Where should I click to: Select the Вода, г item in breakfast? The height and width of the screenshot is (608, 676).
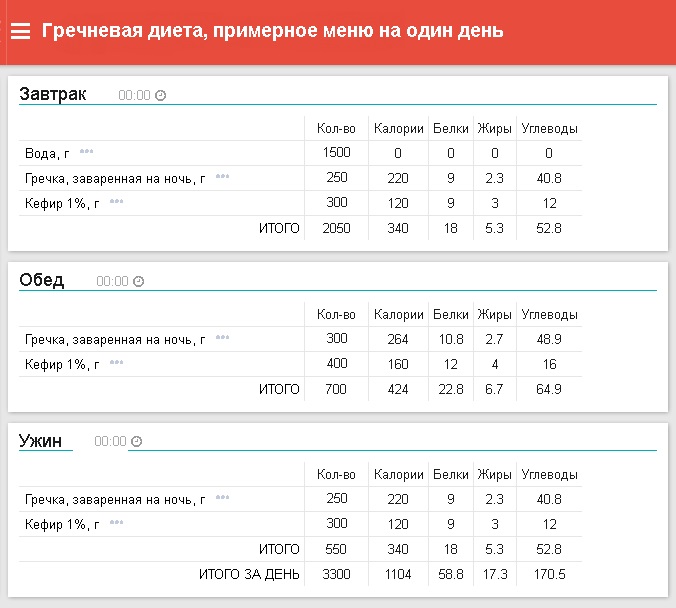(46, 153)
